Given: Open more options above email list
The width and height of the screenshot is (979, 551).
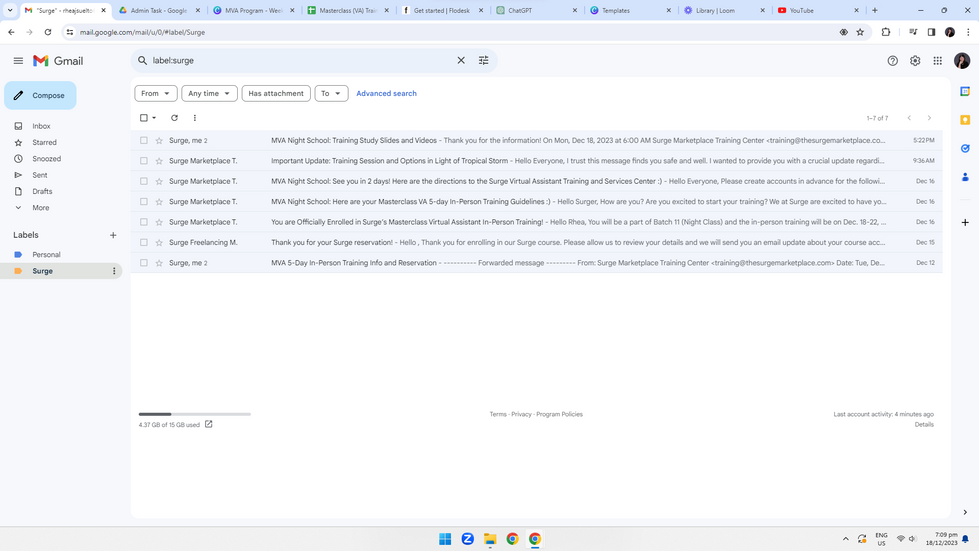Looking at the screenshot, I should (195, 118).
